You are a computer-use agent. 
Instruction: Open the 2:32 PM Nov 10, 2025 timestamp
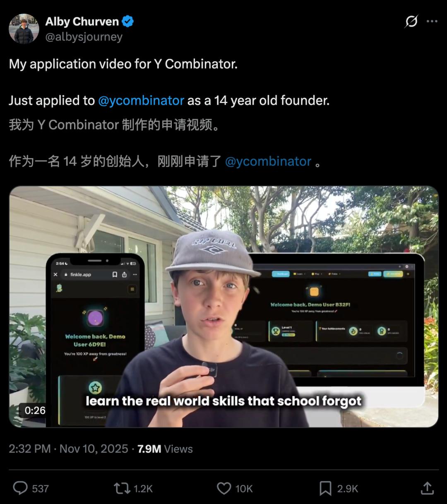point(69,449)
